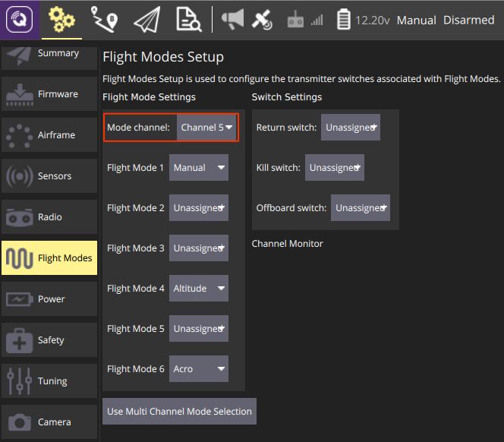
Task: Click Use Multi Channel Mode Selection button
Action: pyautogui.click(x=179, y=412)
